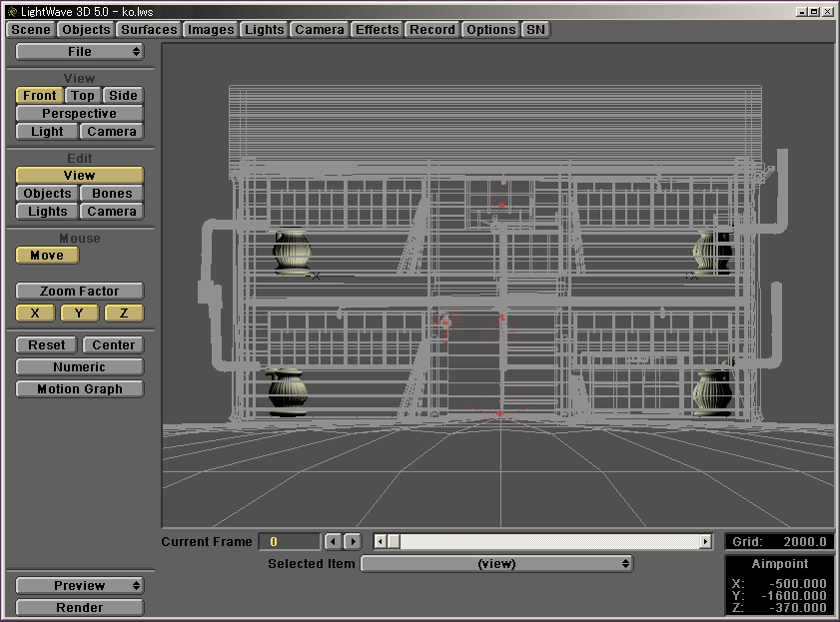Open the Motion Graph editor
The image size is (840, 622).
(80, 389)
